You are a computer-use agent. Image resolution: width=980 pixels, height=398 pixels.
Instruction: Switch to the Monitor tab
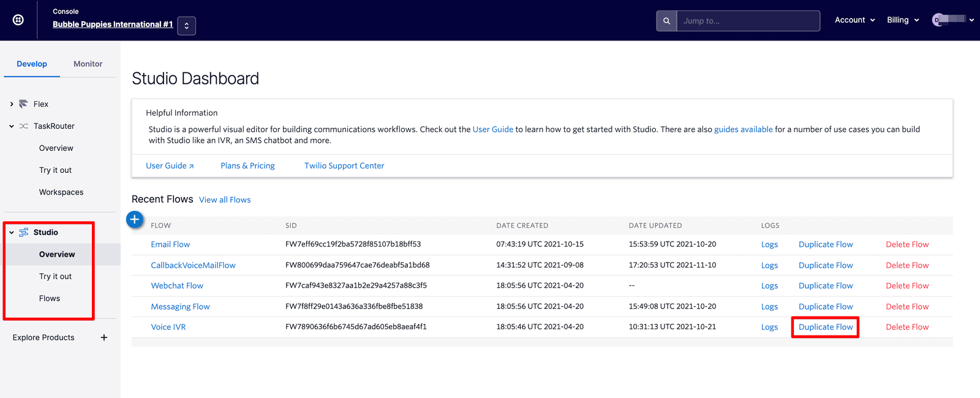click(x=88, y=64)
